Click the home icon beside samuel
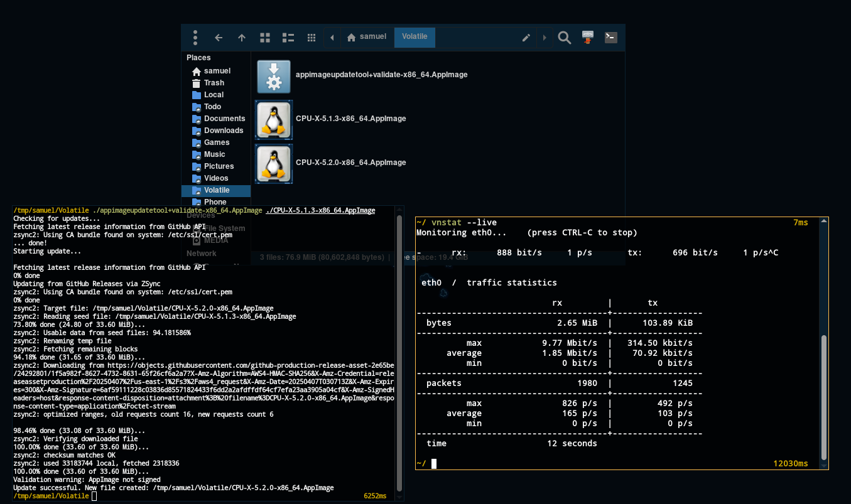Image resolution: width=851 pixels, height=504 pixels. pos(197,71)
